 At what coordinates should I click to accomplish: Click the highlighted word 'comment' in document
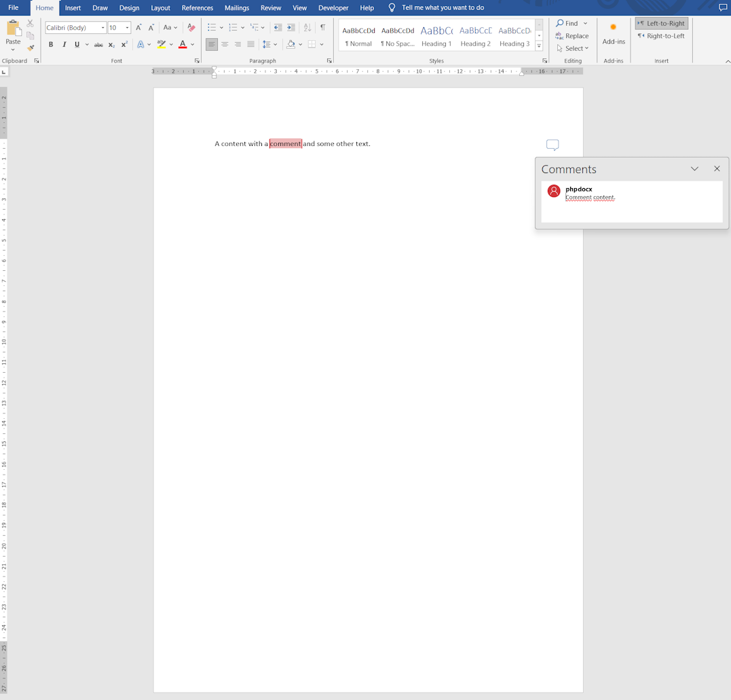tap(285, 144)
